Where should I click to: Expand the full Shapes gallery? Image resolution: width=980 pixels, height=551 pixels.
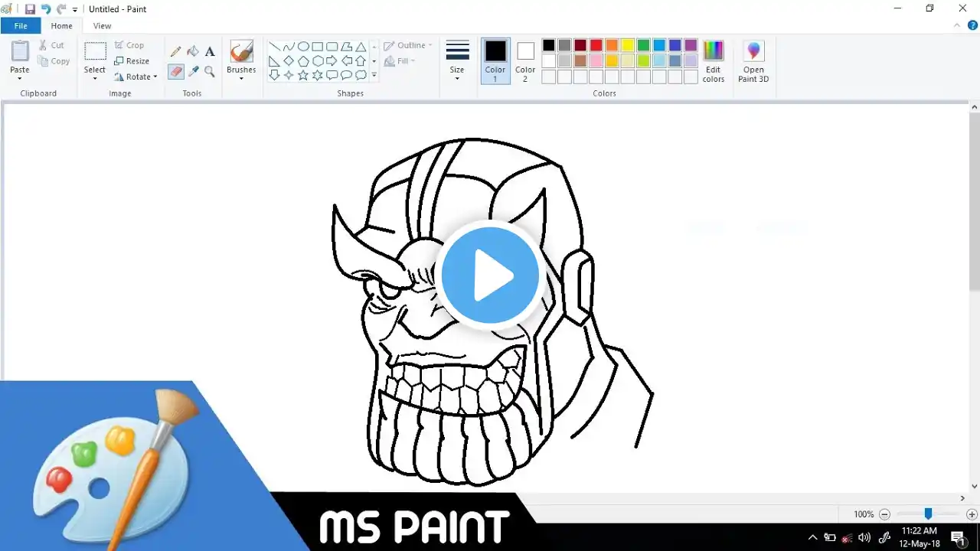pyautogui.click(x=374, y=75)
